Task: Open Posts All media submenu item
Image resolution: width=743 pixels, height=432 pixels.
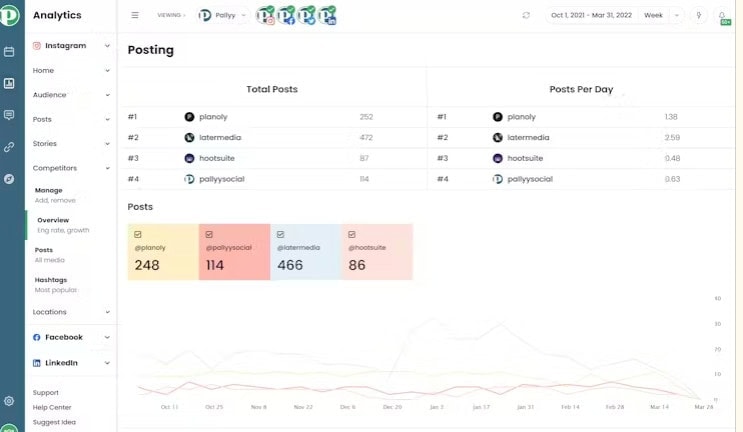Action: point(49,255)
